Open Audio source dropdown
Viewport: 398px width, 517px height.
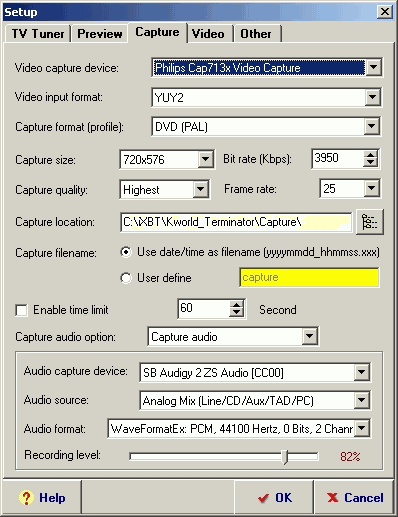pyautogui.click(x=361, y=400)
